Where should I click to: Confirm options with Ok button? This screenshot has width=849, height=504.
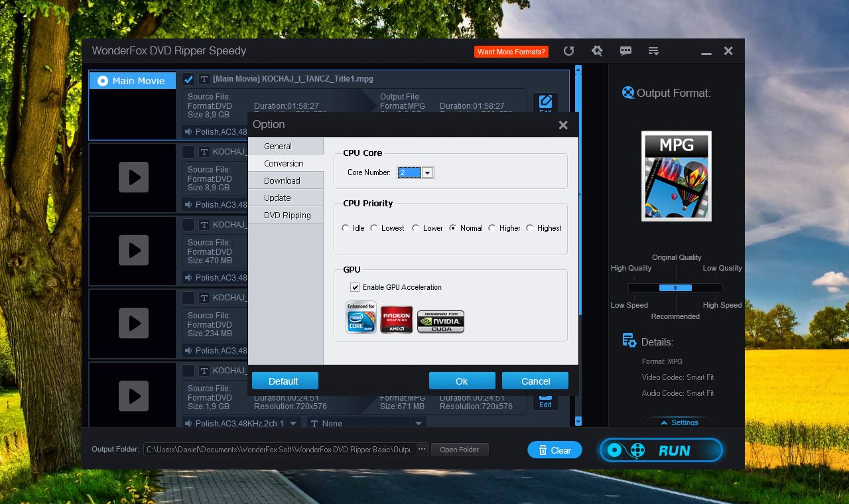coord(462,381)
